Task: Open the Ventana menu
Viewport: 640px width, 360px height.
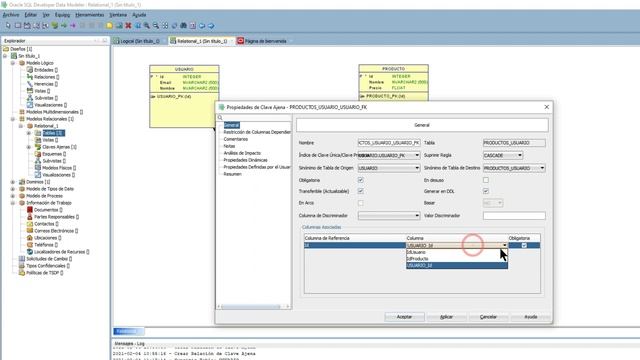Action: [x=118, y=15]
